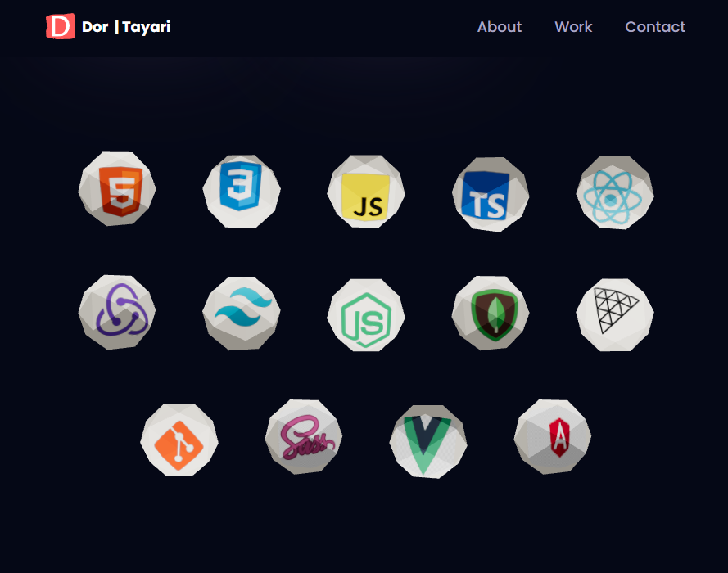The width and height of the screenshot is (728, 573).
Task: Click the green Vue logo ball
Action: pos(428,441)
